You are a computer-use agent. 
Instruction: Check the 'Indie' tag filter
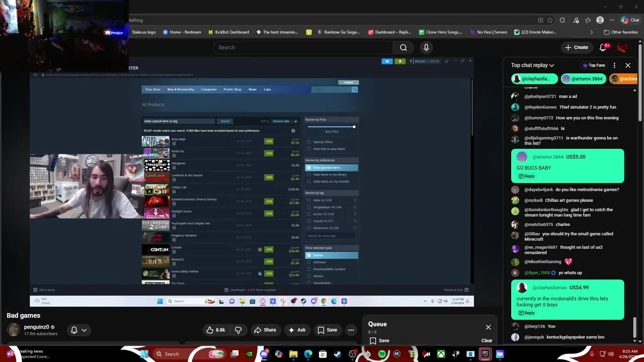[x=309, y=200]
